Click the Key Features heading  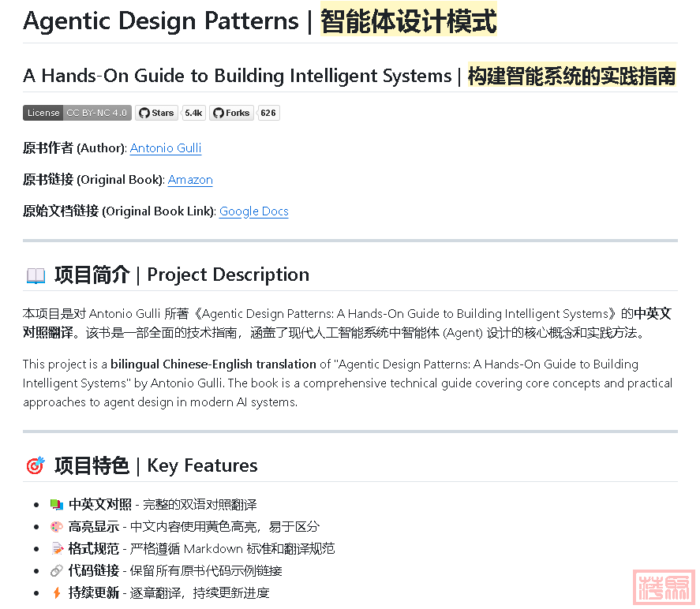coord(202,465)
